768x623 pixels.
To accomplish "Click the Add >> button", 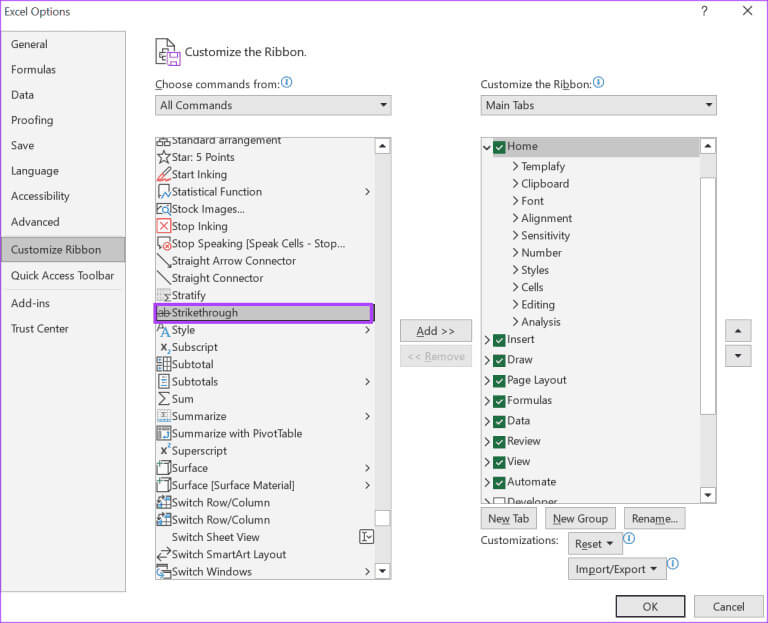I will [435, 331].
